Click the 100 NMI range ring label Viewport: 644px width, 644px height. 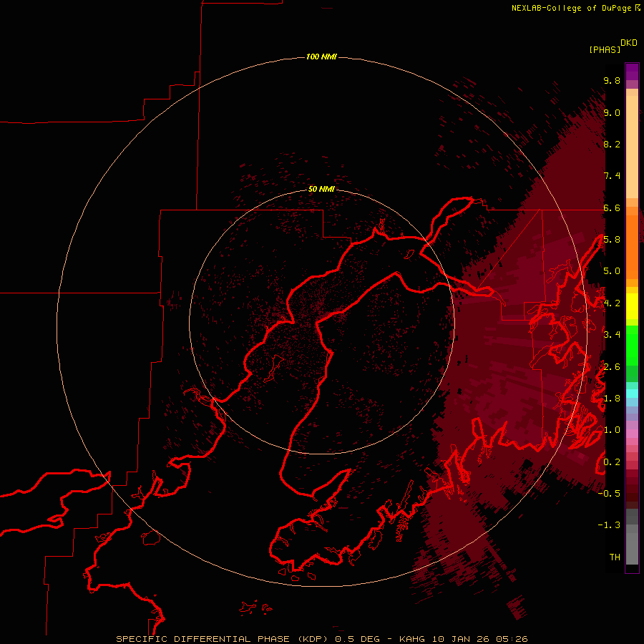pyautogui.click(x=321, y=57)
